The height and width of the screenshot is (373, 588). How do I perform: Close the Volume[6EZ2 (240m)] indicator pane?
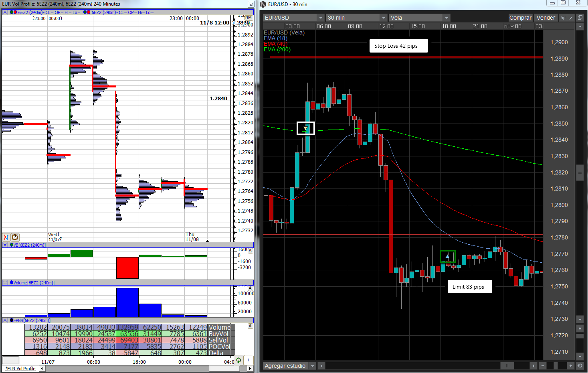click(5, 283)
